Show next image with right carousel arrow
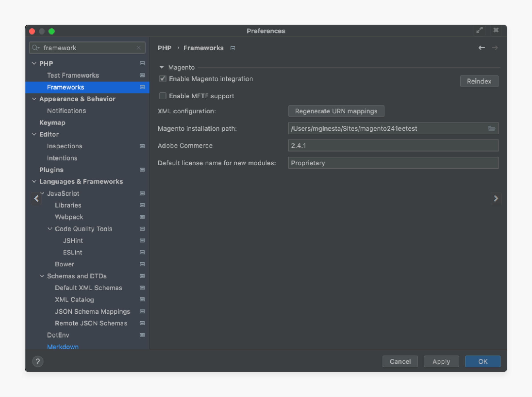The image size is (532, 397). click(x=496, y=198)
